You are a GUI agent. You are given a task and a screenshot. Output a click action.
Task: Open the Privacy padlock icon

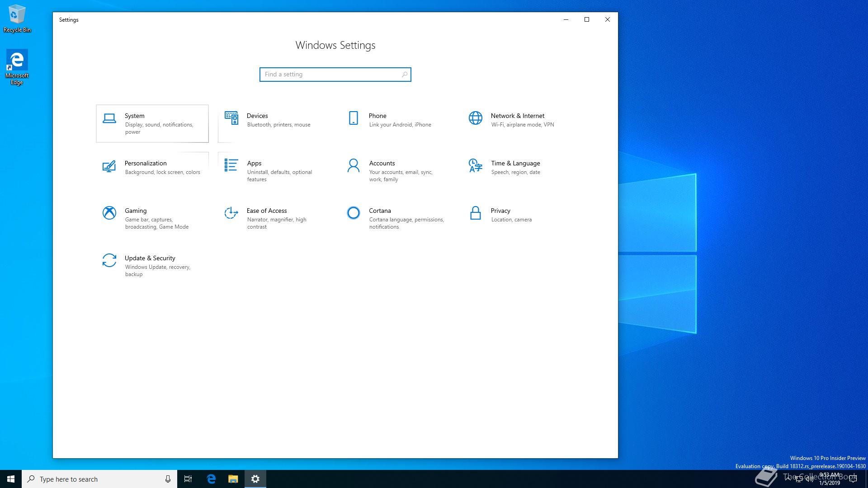(x=475, y=213)
